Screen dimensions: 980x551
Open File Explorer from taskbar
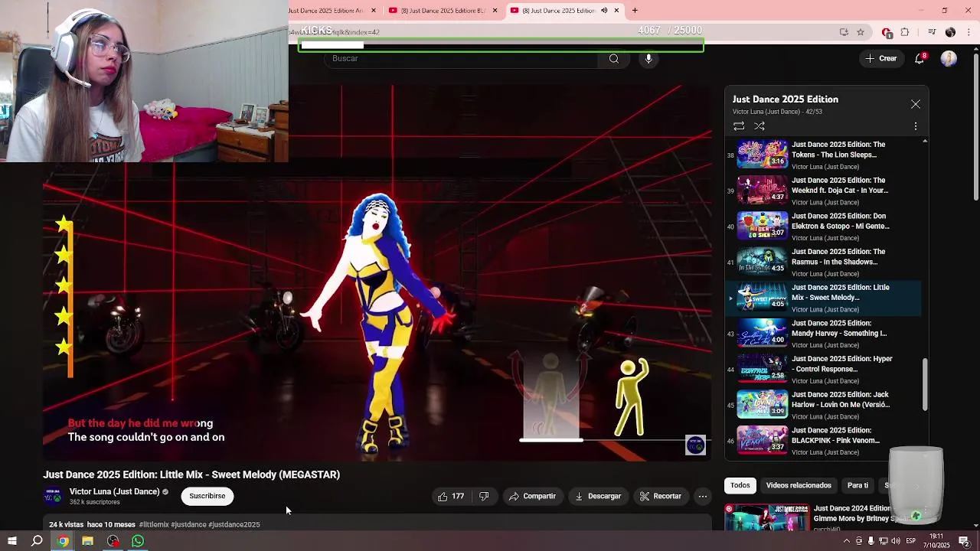click(x=87, y=541)
